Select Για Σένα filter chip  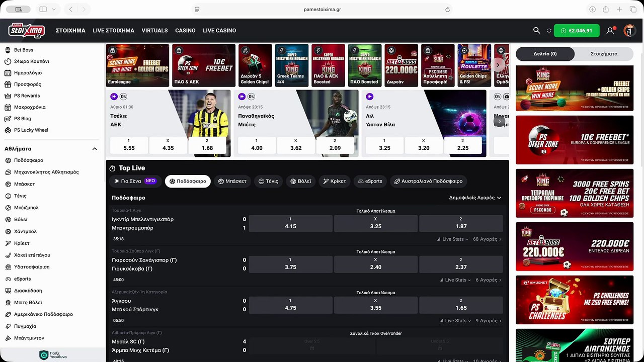(134, 181)
